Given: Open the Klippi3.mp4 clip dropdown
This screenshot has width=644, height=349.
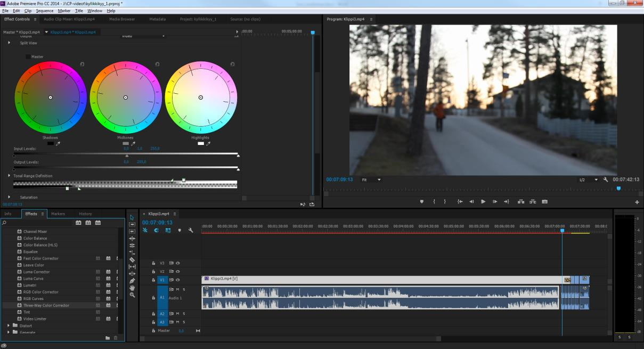Looking at the screenshot, I should (47, 32).
